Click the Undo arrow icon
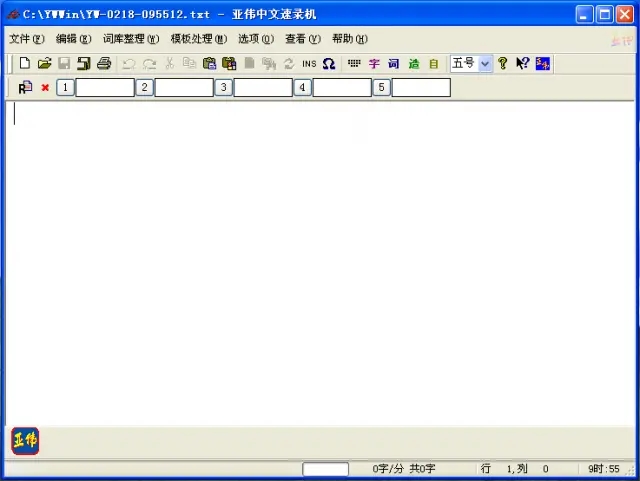Viewport: 640px width, 481px height. pos(129,64)
